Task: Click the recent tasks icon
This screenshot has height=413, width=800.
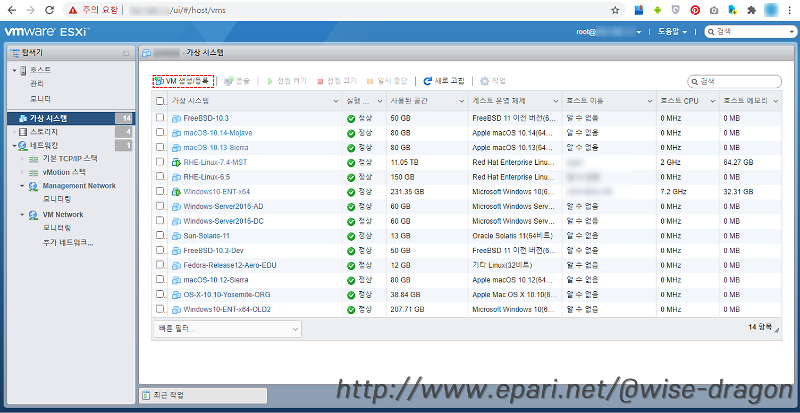Action: [146, 395]
